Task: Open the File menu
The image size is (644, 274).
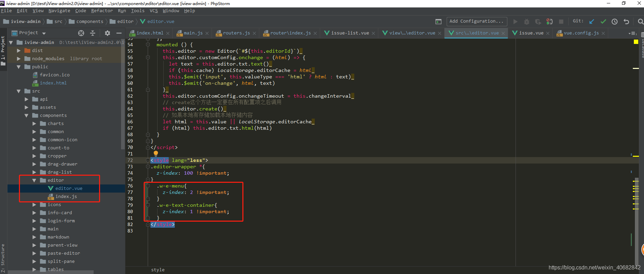Action: (x=6, y=11)
